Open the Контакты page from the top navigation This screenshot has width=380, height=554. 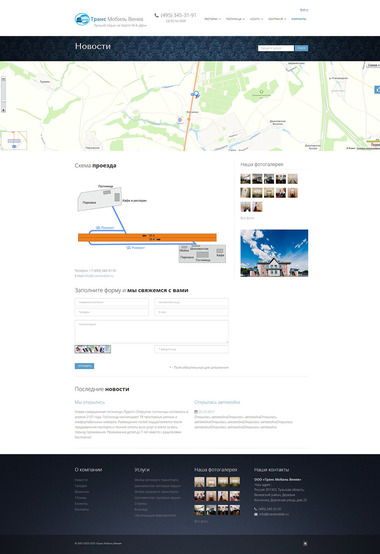point(299,19)
